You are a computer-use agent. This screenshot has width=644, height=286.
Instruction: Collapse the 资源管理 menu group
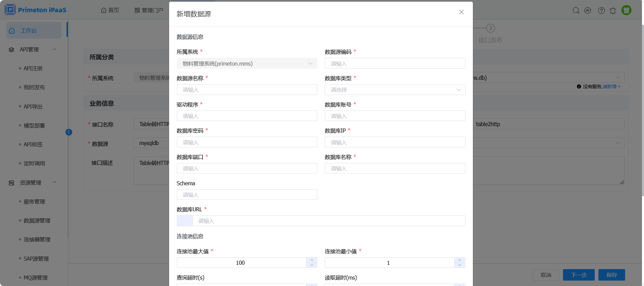(55, 183)
